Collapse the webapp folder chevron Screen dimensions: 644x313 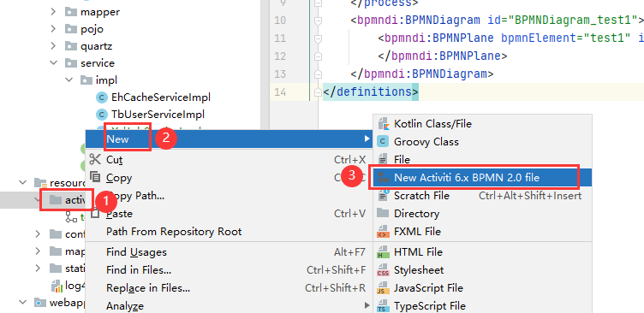pos(22,303)
